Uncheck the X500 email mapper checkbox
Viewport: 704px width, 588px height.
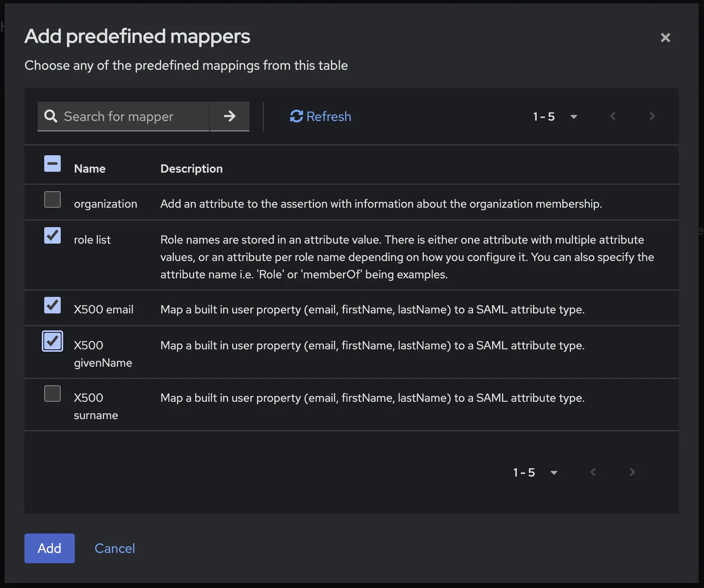pos(52,305)
